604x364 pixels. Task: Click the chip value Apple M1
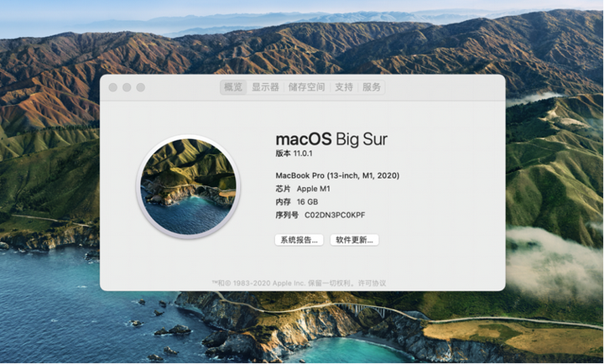pos(313,189)
